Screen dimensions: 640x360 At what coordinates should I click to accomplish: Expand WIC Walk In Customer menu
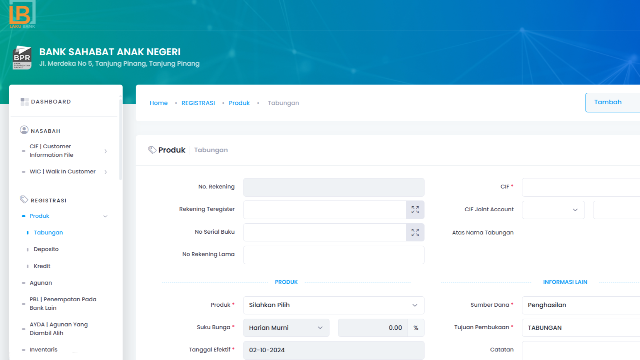click(65, 171)
